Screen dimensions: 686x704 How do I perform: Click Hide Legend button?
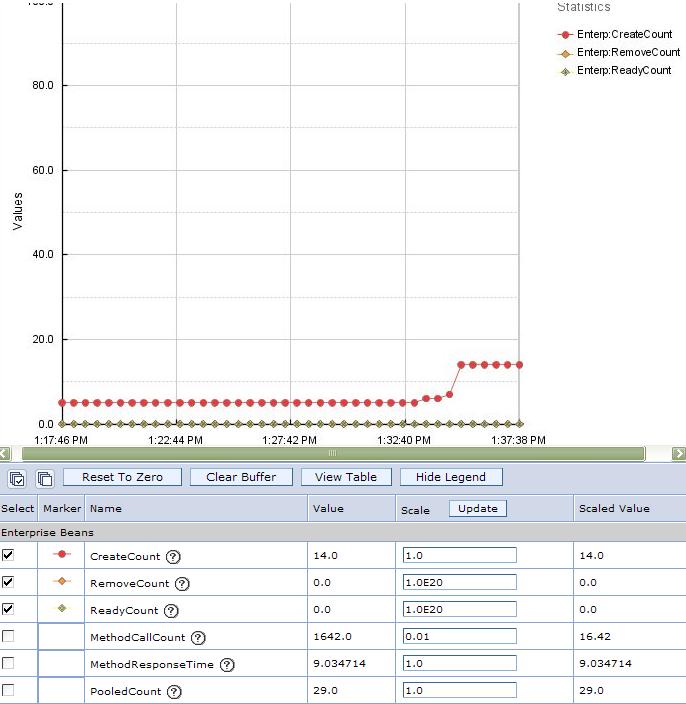451,477
